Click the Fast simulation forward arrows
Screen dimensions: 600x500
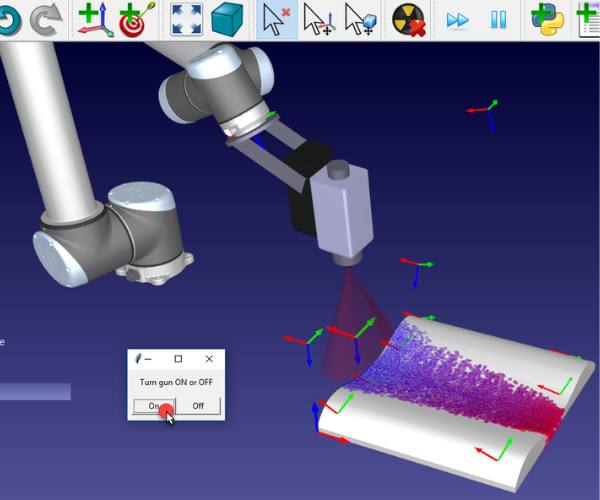[457, 20]
